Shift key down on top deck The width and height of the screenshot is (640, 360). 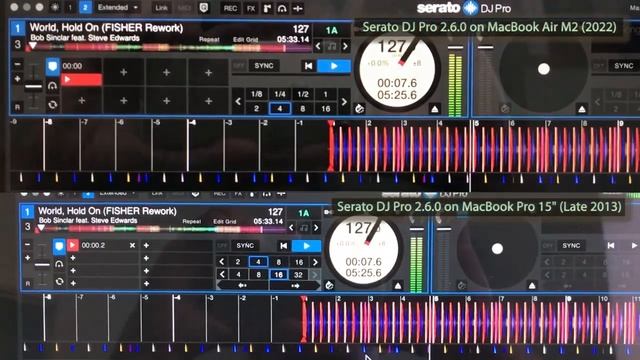[x=318, y=46]
